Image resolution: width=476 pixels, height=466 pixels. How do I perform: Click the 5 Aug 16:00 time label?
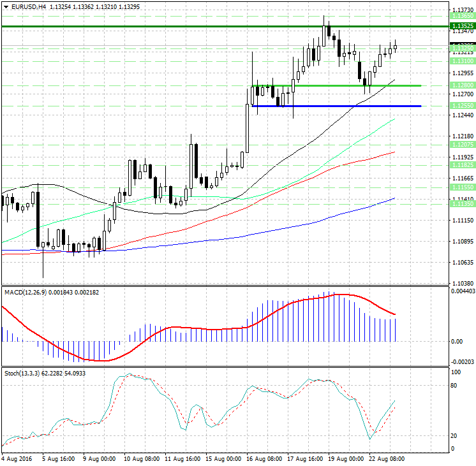(x=58, y=459)
